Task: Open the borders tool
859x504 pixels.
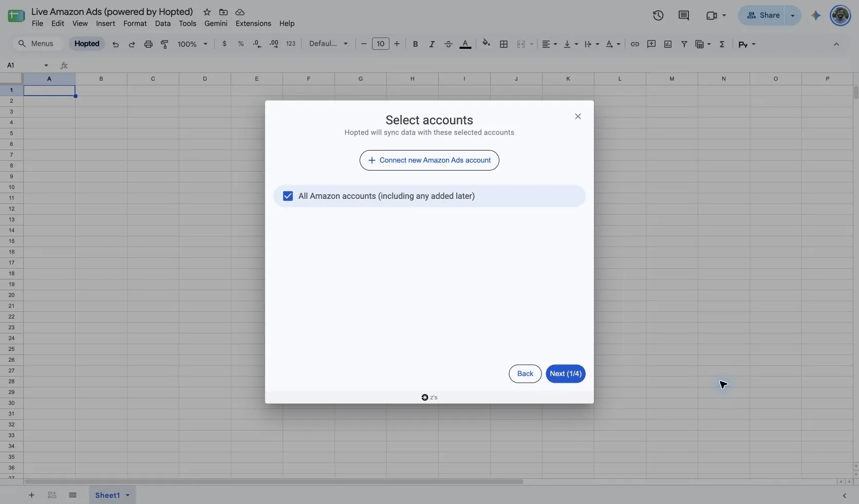Action: (503, 44)
